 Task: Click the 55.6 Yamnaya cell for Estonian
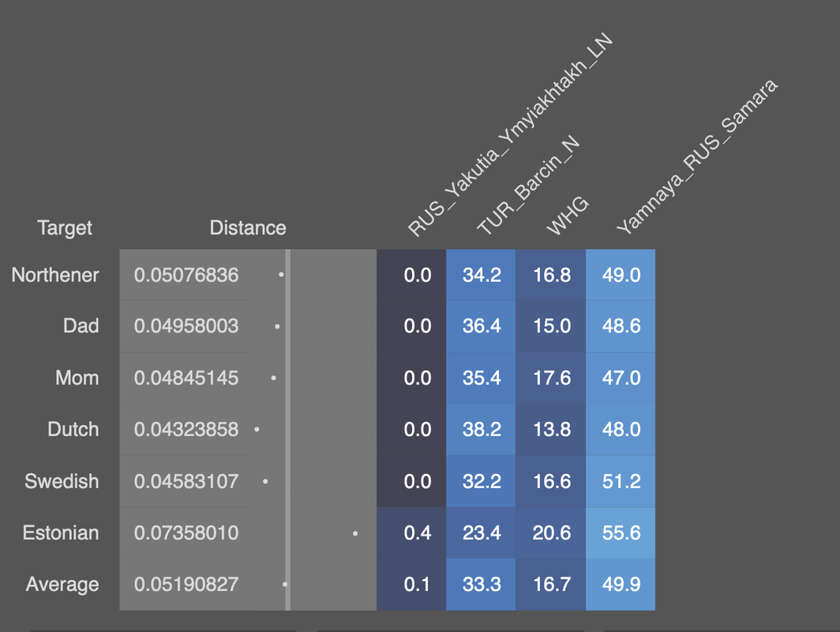pos(621,532)
